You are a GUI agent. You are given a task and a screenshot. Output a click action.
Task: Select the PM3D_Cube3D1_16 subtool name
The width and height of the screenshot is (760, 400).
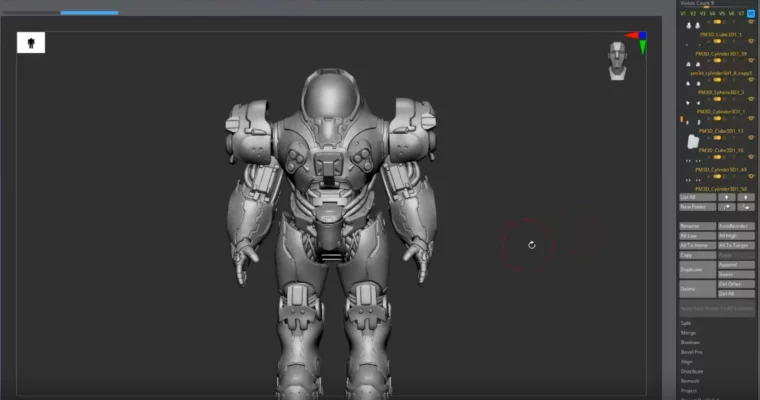[x=721, y=150]
